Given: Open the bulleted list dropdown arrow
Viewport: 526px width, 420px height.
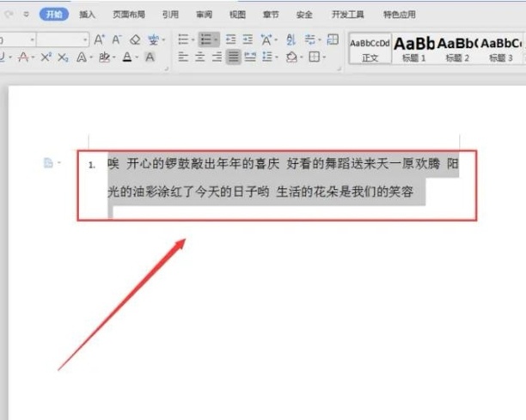Looking at the screenshot, I should [193, 40].
